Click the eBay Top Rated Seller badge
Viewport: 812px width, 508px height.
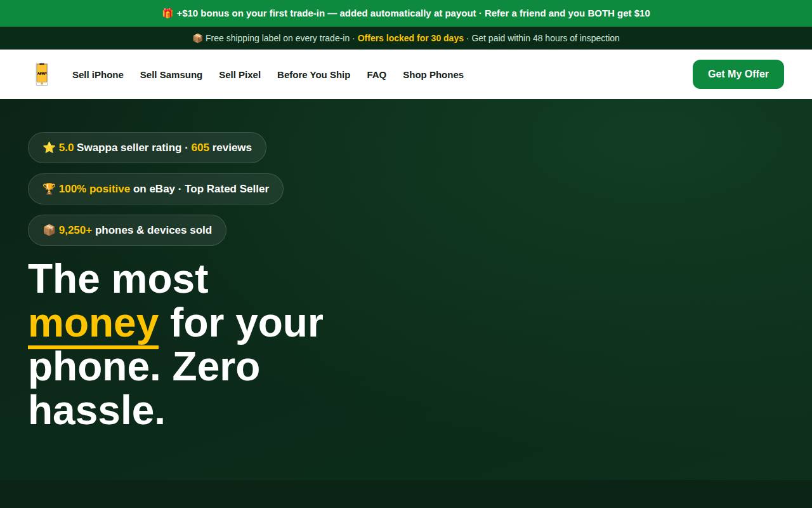[155, 189]
